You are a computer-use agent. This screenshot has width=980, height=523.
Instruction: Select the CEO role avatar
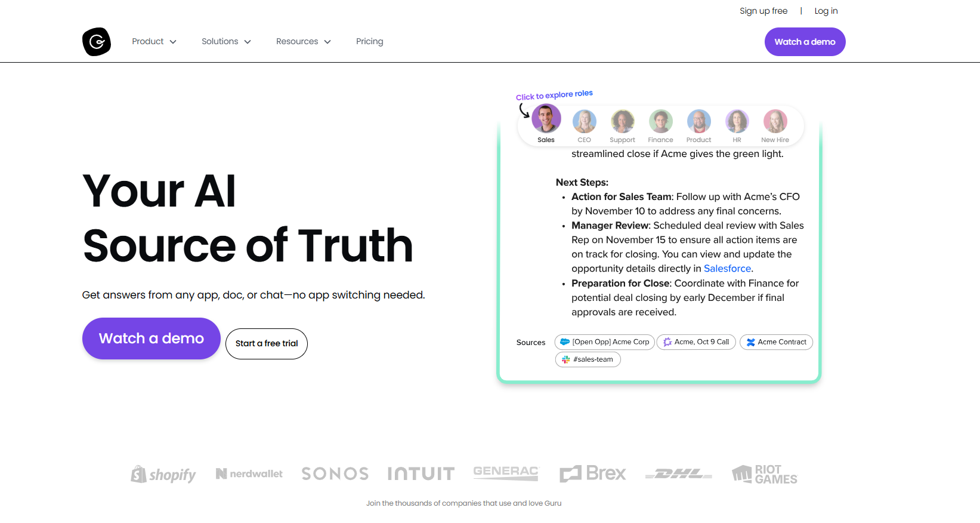(584, 122)
